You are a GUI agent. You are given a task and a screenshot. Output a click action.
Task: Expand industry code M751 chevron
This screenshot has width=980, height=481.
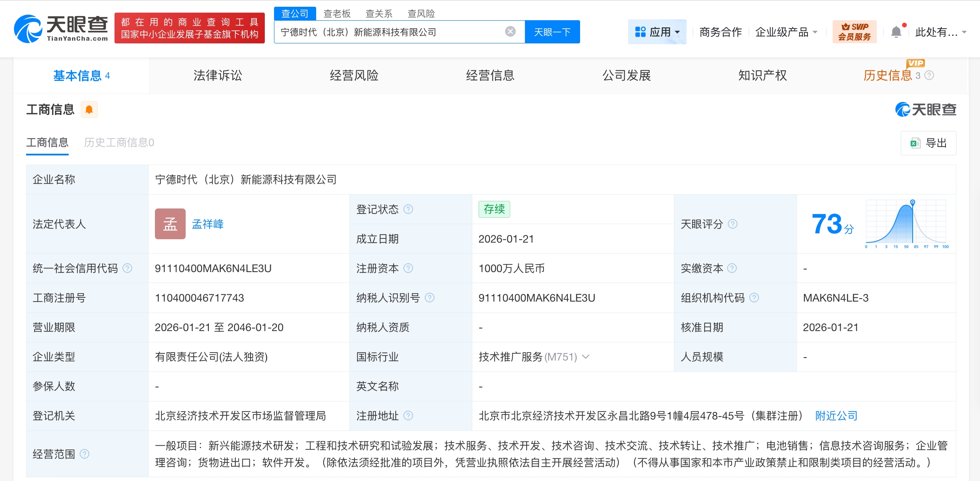586,357
